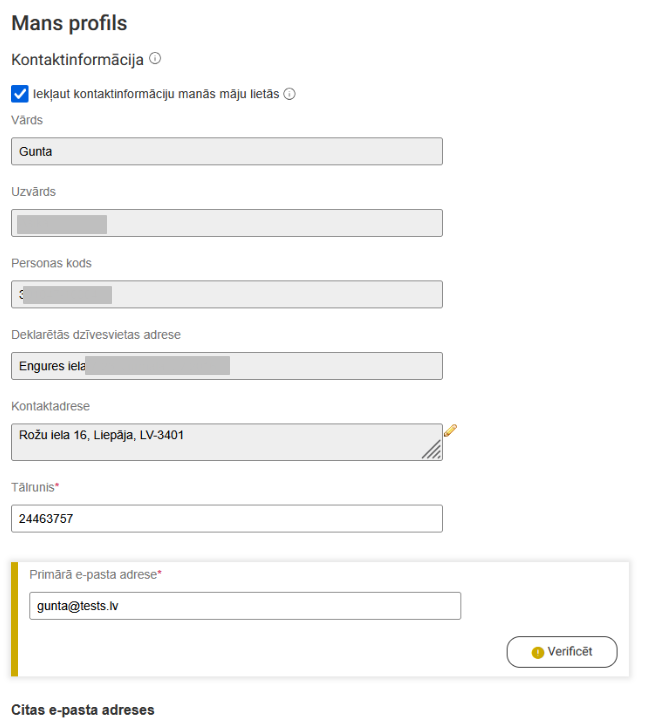Click the Uzvārds surname field

[227, 223]
